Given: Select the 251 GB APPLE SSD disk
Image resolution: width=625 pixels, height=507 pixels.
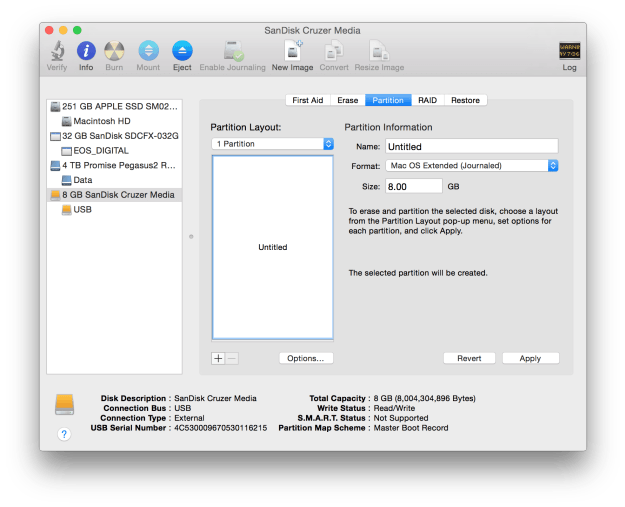Looking at the screenshot, I should (114, 106).
